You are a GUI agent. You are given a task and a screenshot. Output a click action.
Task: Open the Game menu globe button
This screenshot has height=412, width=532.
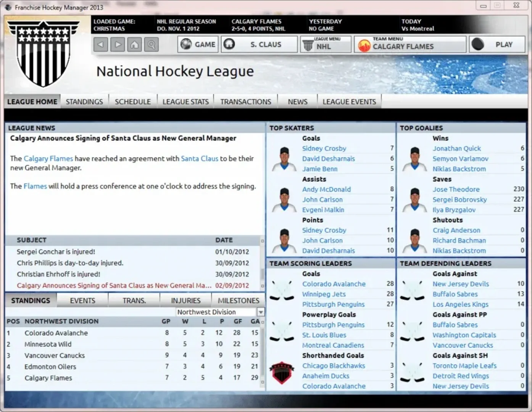click(198, 45)
